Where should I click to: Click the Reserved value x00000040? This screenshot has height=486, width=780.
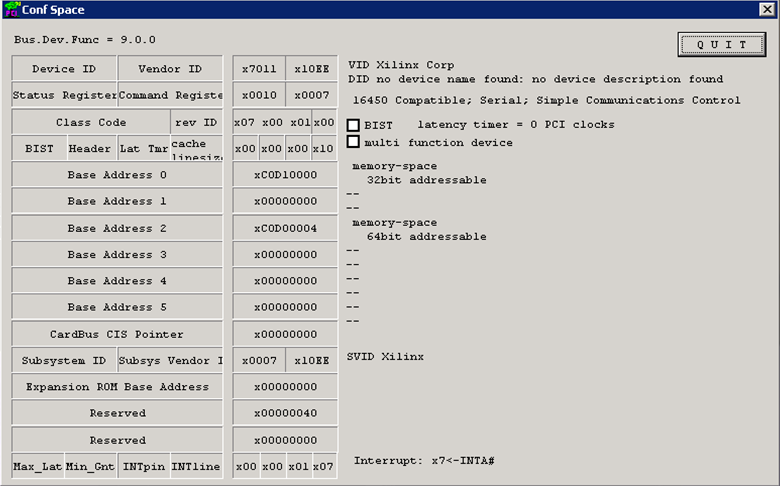point(285,413)
